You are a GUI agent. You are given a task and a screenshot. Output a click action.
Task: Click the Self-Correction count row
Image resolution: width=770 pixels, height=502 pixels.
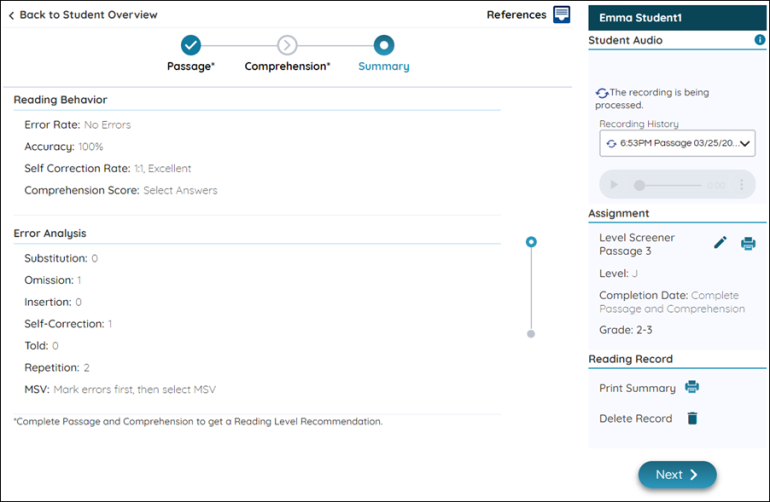point(68,324)
